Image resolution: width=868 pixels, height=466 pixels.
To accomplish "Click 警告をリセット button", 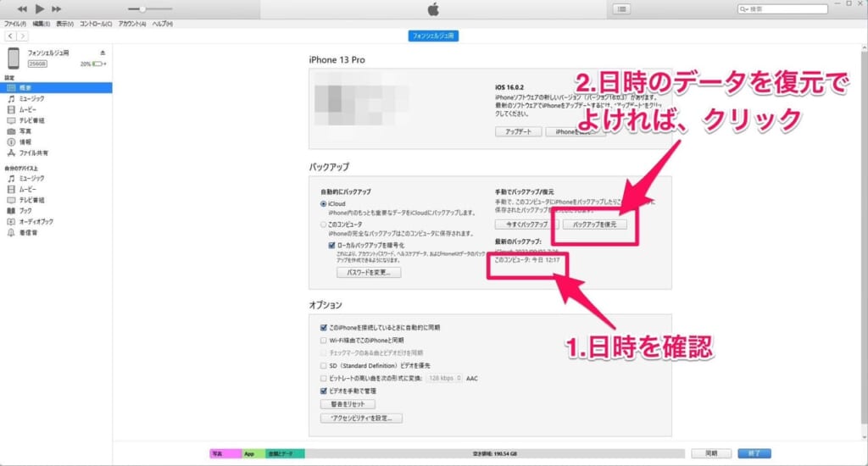I will click(348, 404).
